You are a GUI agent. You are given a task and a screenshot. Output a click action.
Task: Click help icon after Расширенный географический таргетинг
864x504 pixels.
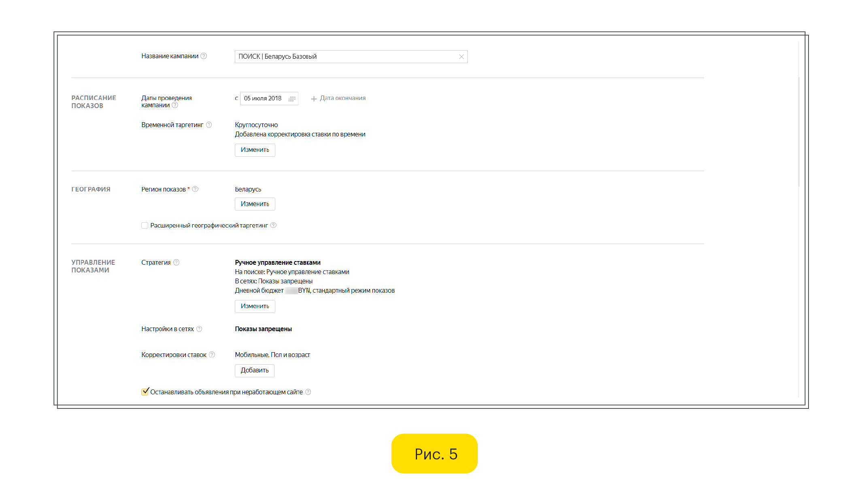click(x=273, y=225)
